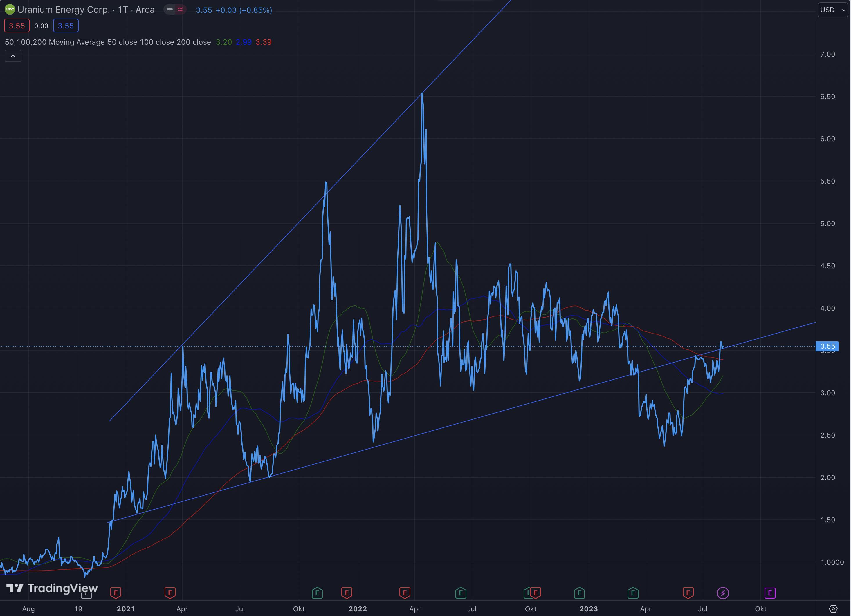Click the TradingView logo
The width and height of the screenshot is (851, 616).
click(x=52, y=588)
